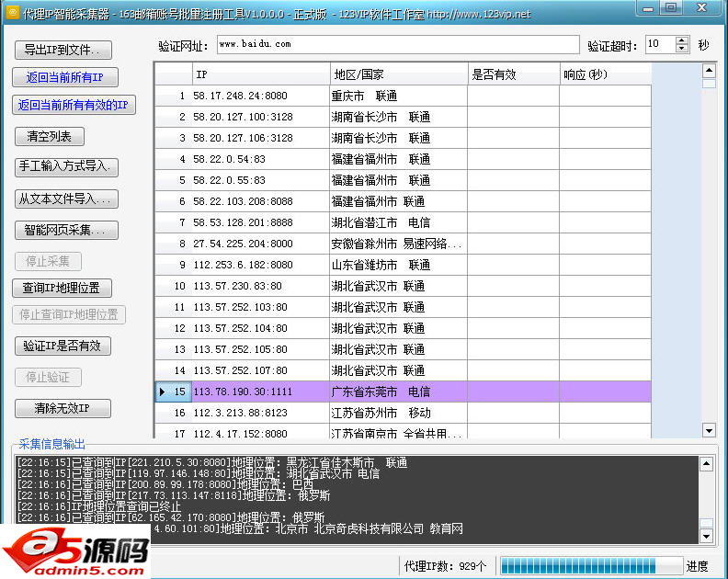
Task: Open 手工输入方式导入 dialog
Action: coord(66,166)
